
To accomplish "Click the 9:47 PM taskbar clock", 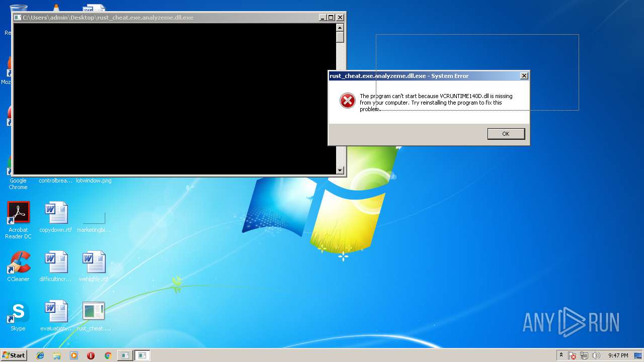I will [618, 355].
